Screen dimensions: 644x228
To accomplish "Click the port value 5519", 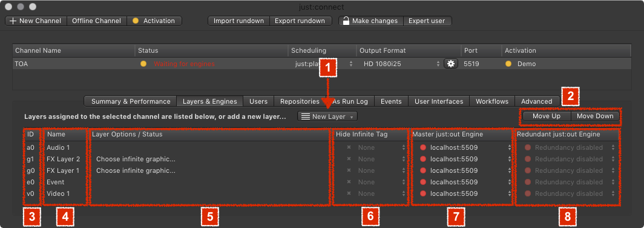I will point(471,64).
